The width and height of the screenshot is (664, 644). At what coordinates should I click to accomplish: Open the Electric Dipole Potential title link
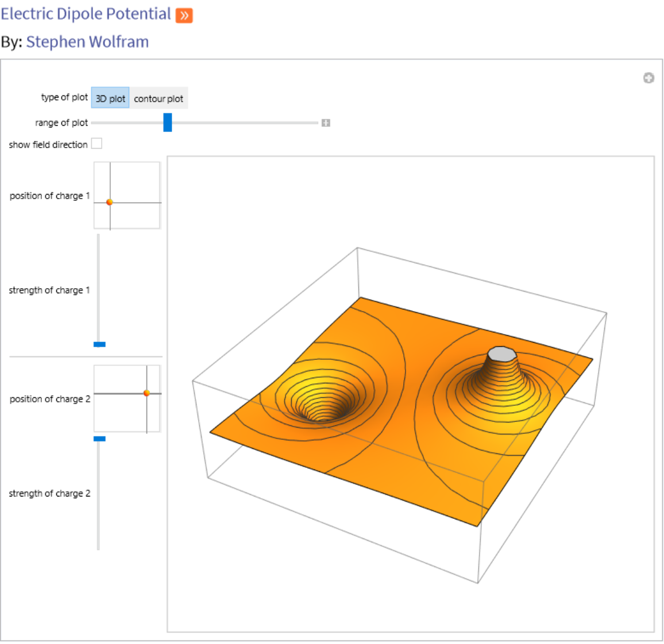86,14
